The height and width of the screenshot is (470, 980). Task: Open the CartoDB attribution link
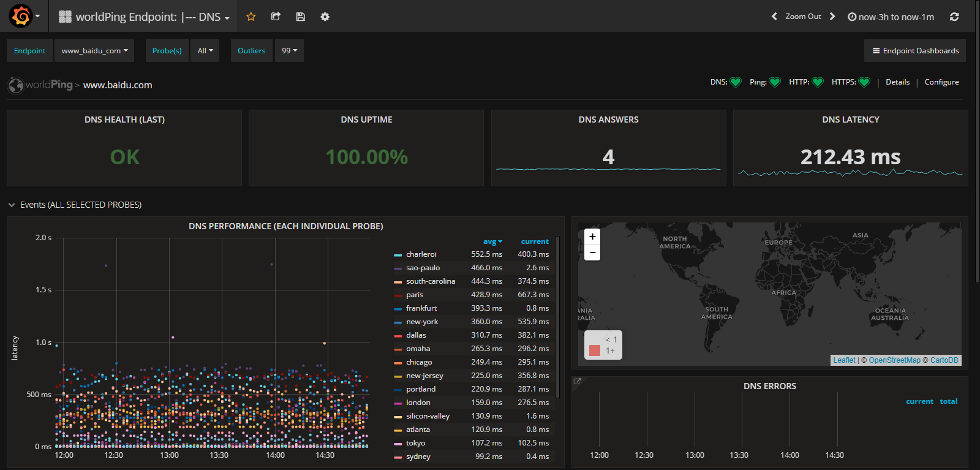click(x=944, y=360)
